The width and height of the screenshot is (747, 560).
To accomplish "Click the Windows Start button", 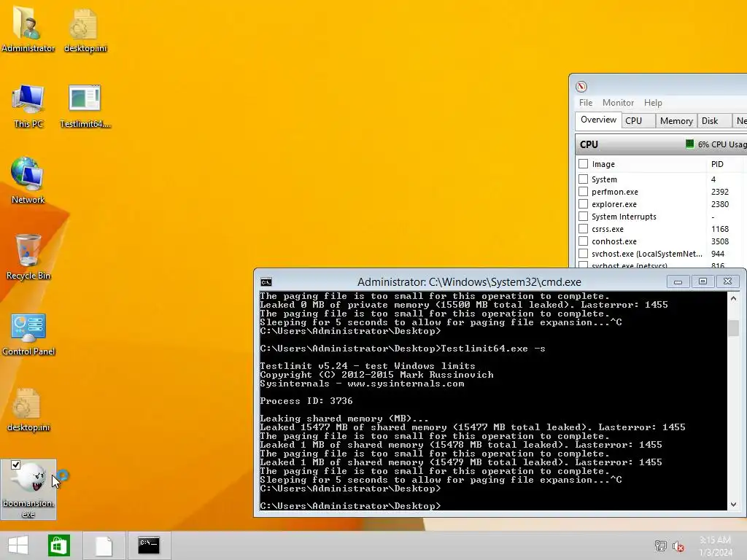I will tap(18, 545).
